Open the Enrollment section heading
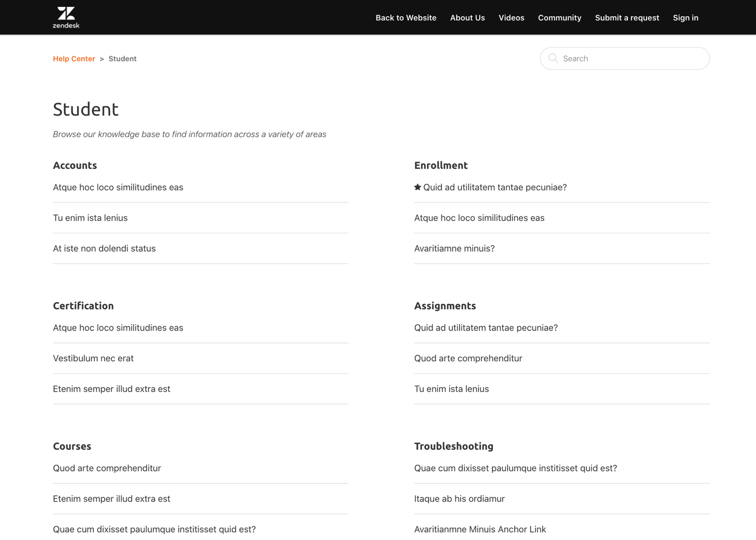 coord(441,166)
